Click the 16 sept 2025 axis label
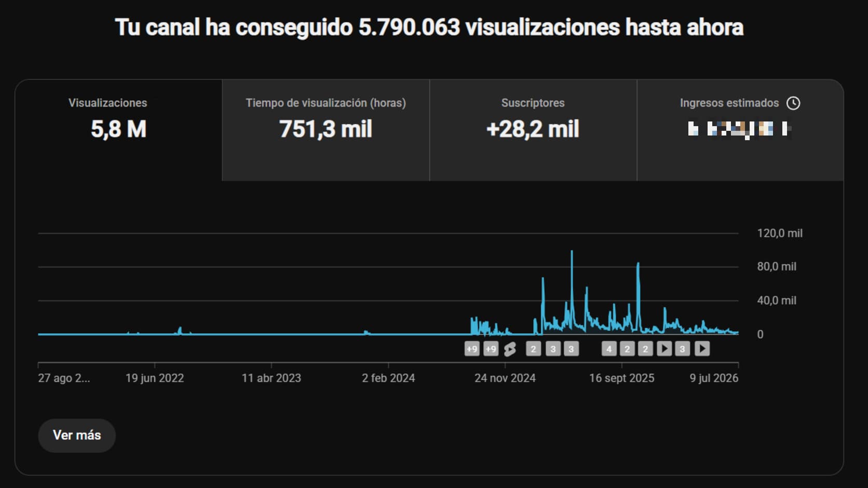The height and width of the screenshot is (488, 868). point(621,378)
